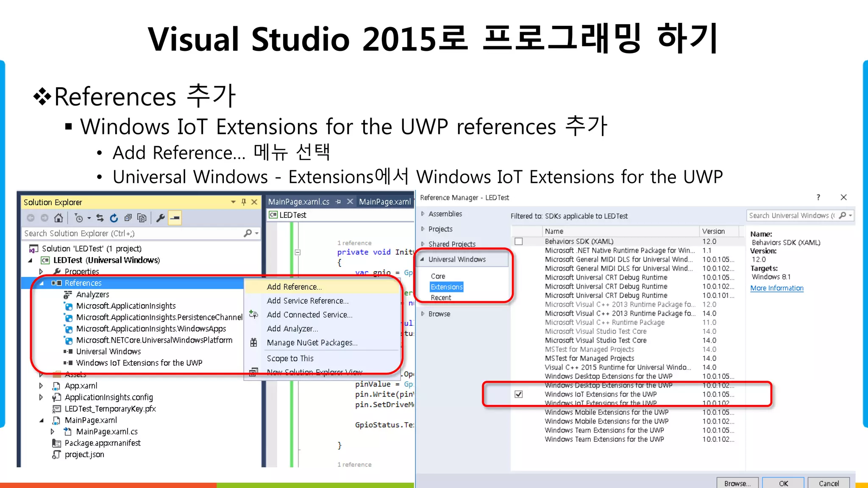Viewport: 868px width, 488px height.
Task: Select Extensions under Universal Windows
Action: click(447, 287)
